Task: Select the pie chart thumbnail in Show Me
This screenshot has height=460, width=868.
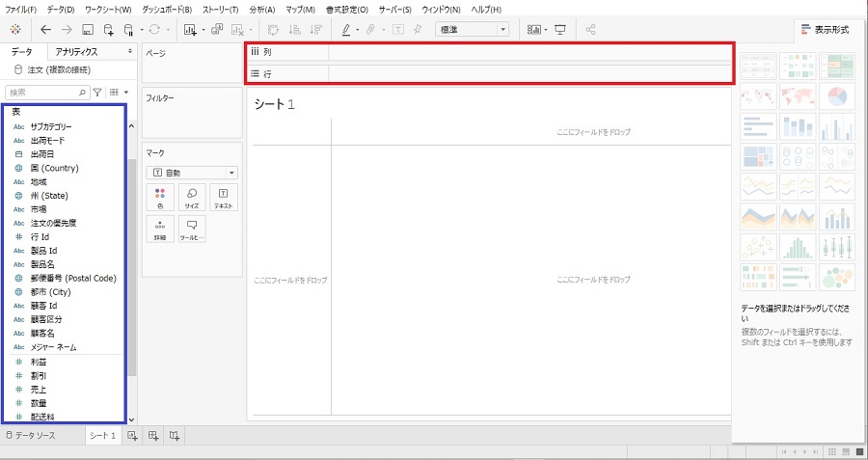Action: pyautogui.click(x=838, y=96)
